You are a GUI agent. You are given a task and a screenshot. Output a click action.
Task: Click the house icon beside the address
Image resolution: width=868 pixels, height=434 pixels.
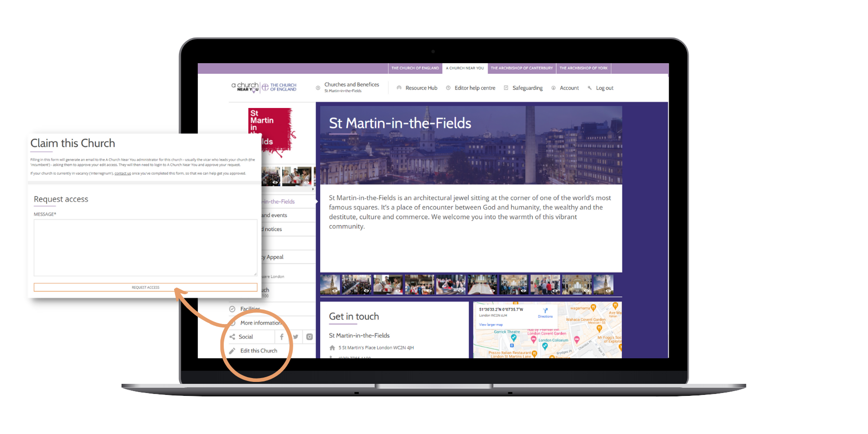click(x=332, y=348)
